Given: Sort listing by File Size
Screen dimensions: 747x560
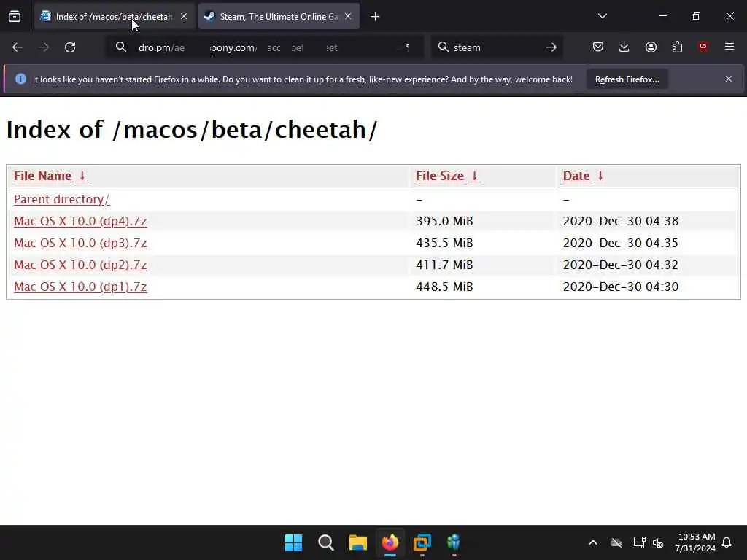Looking at the screenshot, I should 440,176.
